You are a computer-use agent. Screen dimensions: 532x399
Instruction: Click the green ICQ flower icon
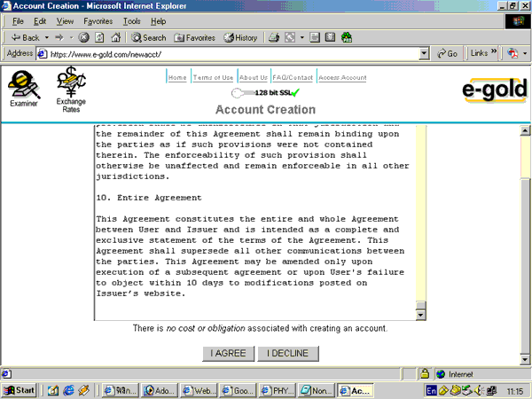347,37
